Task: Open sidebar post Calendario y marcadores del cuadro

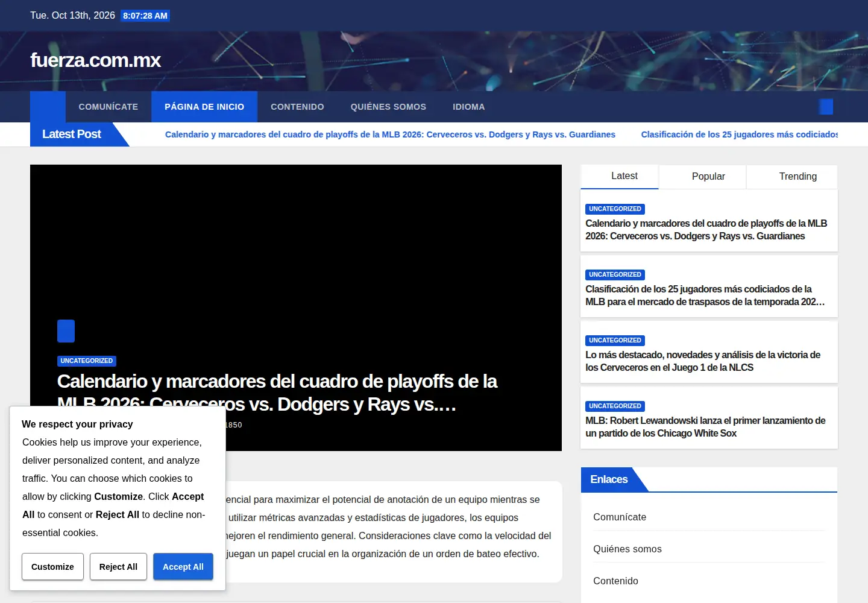Action: coord(706,230)
